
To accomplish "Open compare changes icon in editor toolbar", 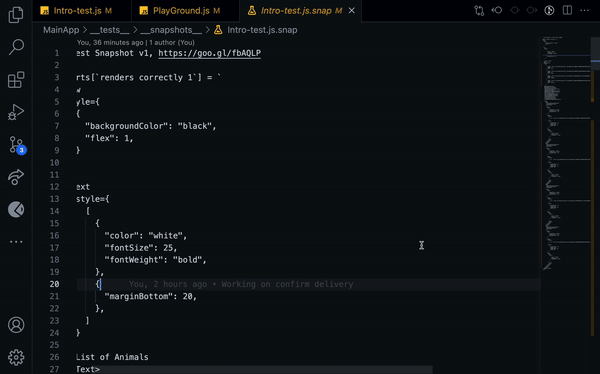I will pyautogui.click(x=479, y=10).
